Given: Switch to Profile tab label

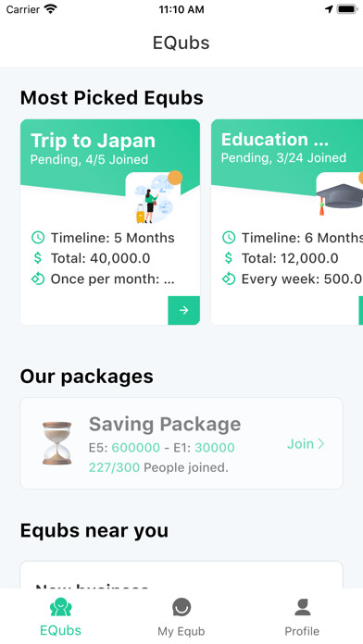Looking at the screenshot, I should tap(302, 631).
